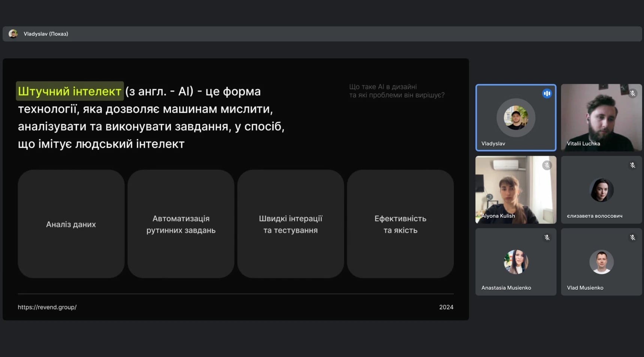Click the avatar circle inside Vladyslav's video tile
This screenshot has width=644, height=357.
[x=515, y=118]
